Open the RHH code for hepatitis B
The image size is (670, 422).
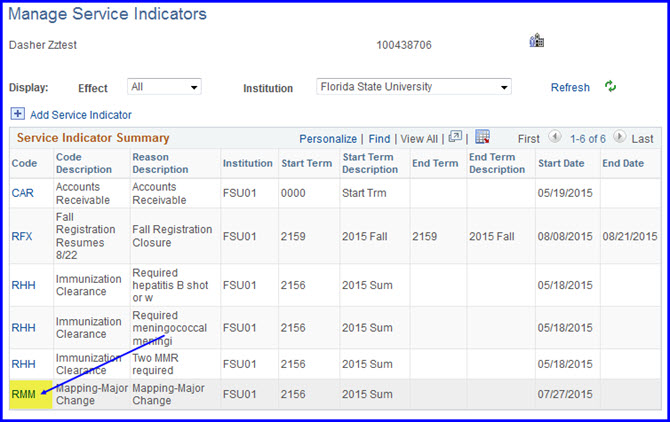(24, 285)
